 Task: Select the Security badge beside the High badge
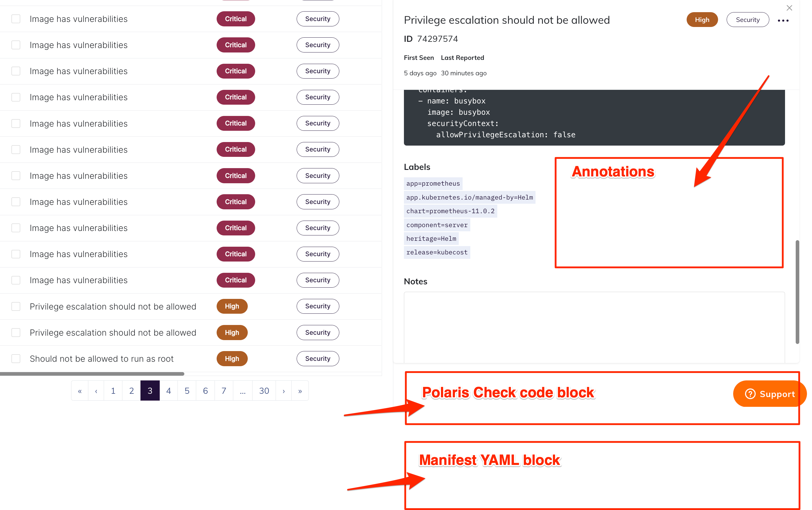(748, 20)
